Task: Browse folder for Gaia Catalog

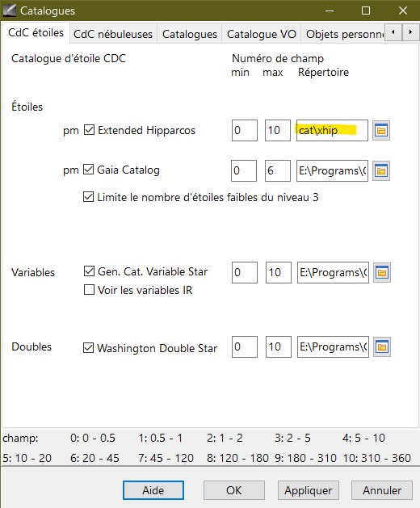Action: [381, 170]
